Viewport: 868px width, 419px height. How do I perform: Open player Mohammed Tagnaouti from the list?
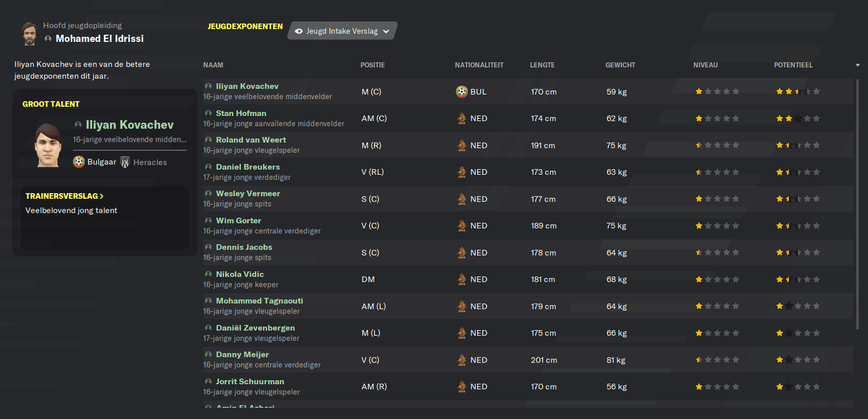(x=259, y=301)
